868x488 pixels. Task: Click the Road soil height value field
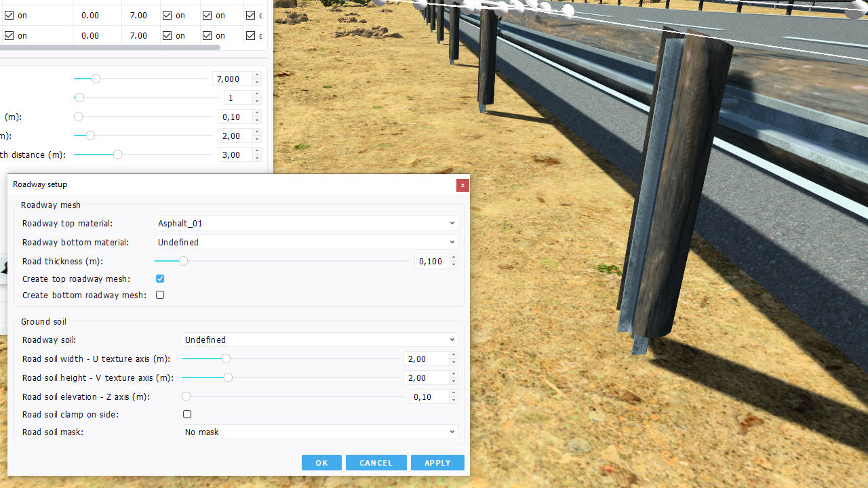click(425, 378)
